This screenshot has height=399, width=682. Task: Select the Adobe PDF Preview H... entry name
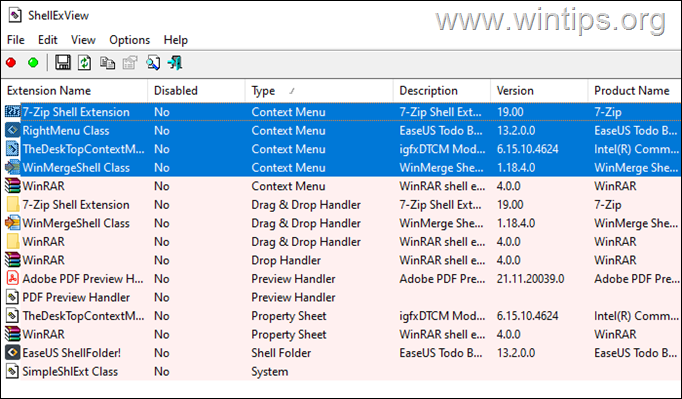(x=83, y=279)
